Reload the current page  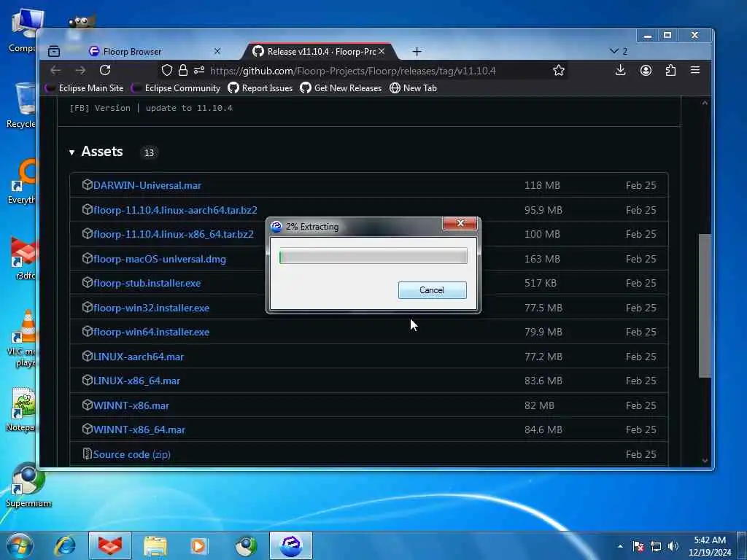click(105, 71)
